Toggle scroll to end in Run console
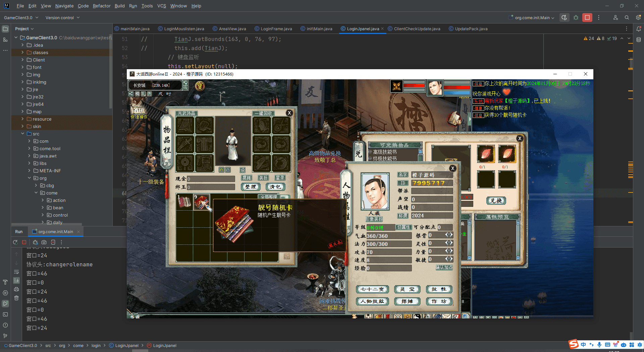Screen dimensions: 644x352 tap(16, 280)
